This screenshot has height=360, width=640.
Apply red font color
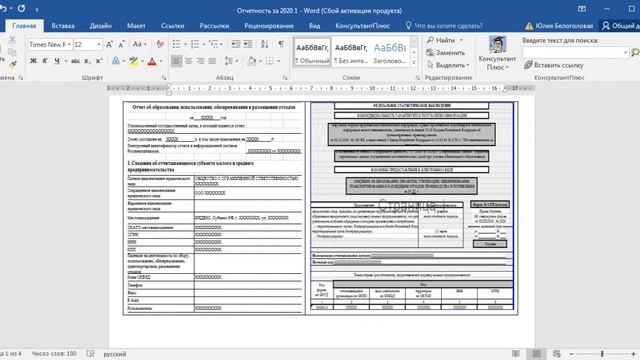coord(152,61)
